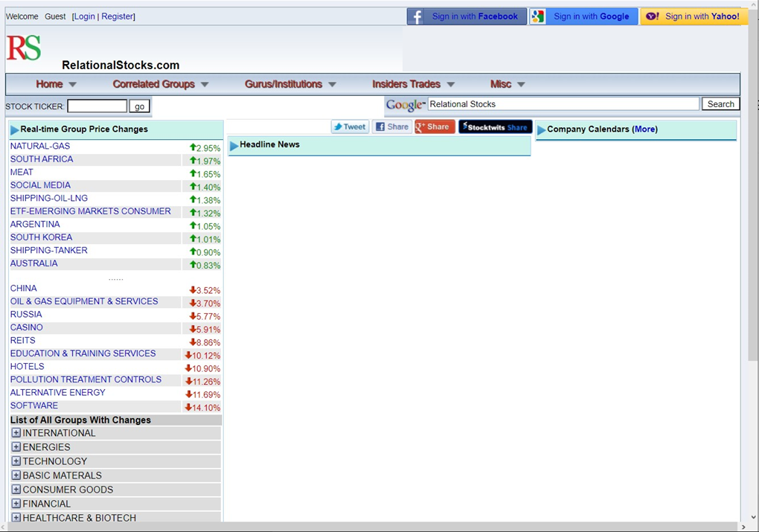759x532 pixels.
Task: Open More company calendars link
Action: coord(644,129)
